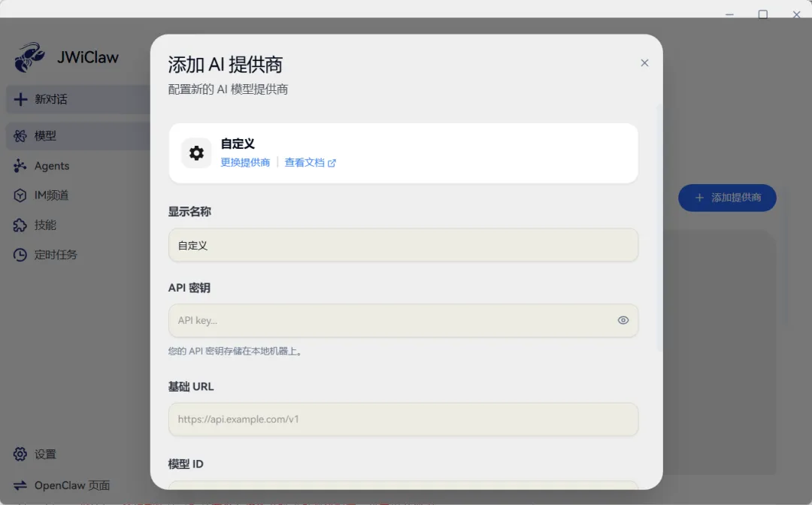This screenshot has width=812, height=505.
Task: Click the gear icon on 自定义 provider card
Action: 196,153
